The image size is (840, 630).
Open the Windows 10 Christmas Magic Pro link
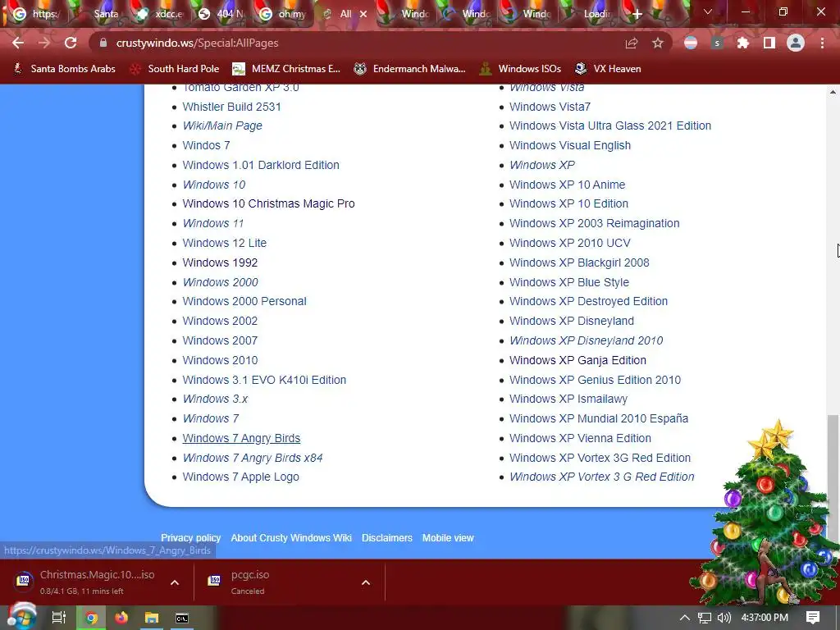(268, 203)
